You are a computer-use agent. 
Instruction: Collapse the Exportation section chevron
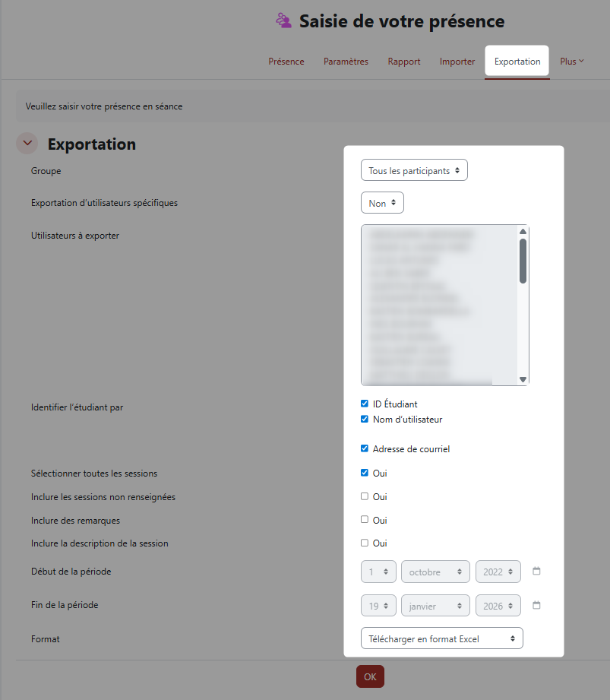pos(28,144)
